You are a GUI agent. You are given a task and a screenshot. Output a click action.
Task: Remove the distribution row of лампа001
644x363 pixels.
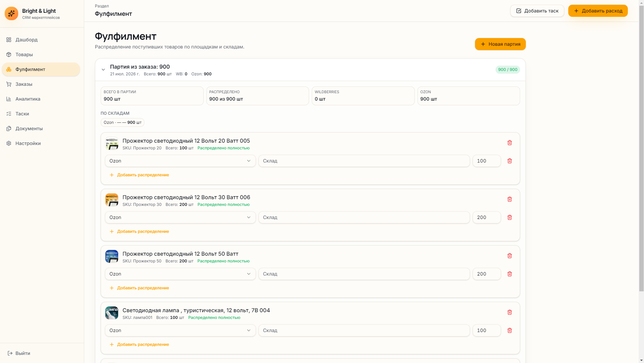(x=510, y=330)
